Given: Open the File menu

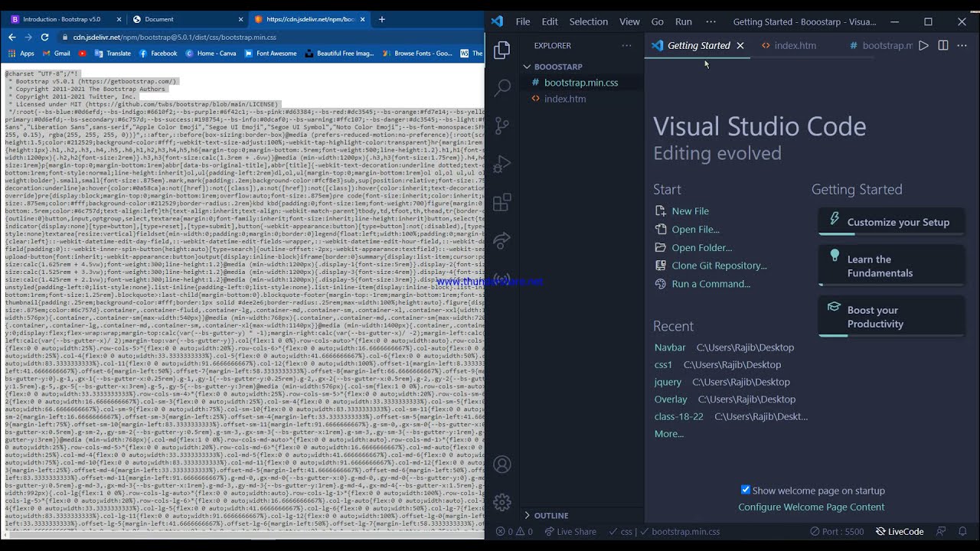Looking at the screenshot, I should point(523,21).
